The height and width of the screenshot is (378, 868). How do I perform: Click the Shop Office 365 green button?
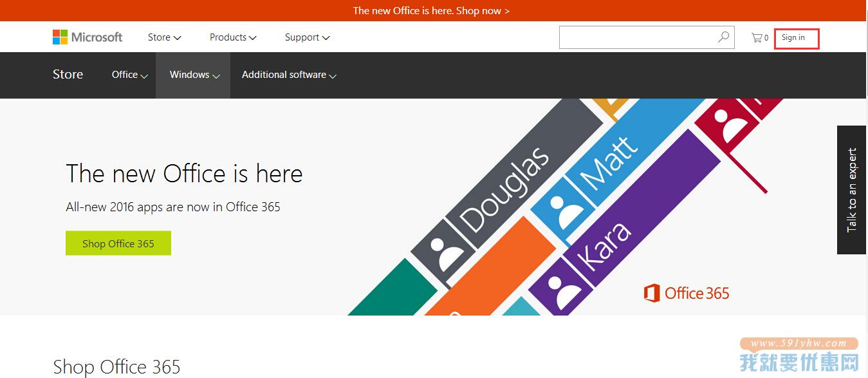[x=118, y=243]
